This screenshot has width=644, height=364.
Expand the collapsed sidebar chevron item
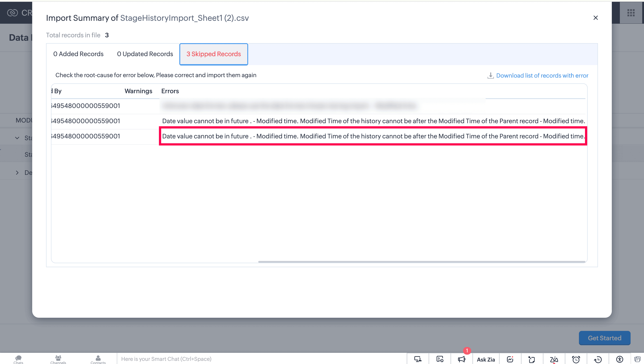(x=17, y=173)
